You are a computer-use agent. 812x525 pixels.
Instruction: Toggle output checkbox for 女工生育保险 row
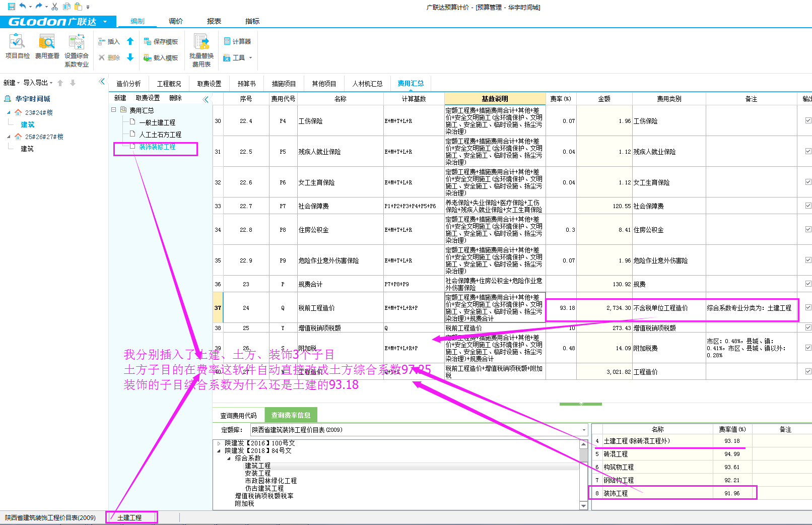point(808,182)
